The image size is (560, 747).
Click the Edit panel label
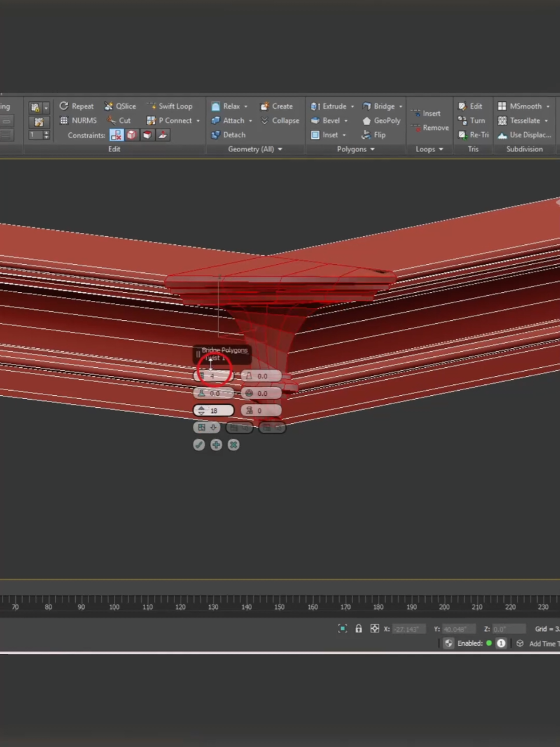(x=114, y=149)
